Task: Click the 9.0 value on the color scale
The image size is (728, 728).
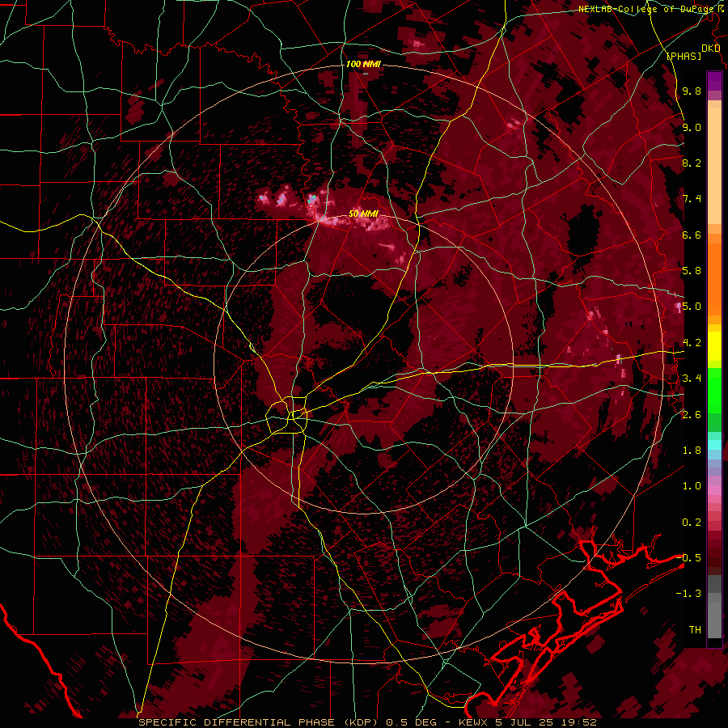Action: [x=692, y=128]
